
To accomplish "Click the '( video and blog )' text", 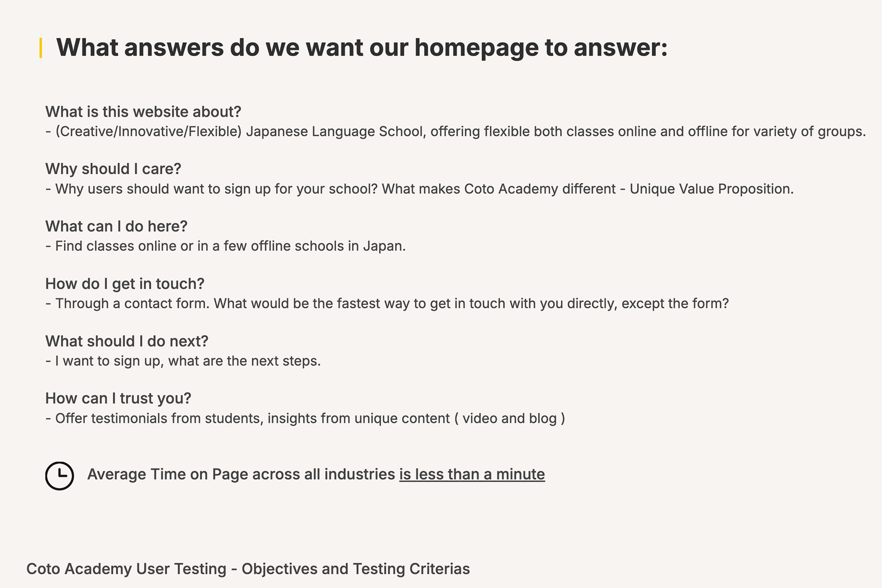I will pos(509,419).
